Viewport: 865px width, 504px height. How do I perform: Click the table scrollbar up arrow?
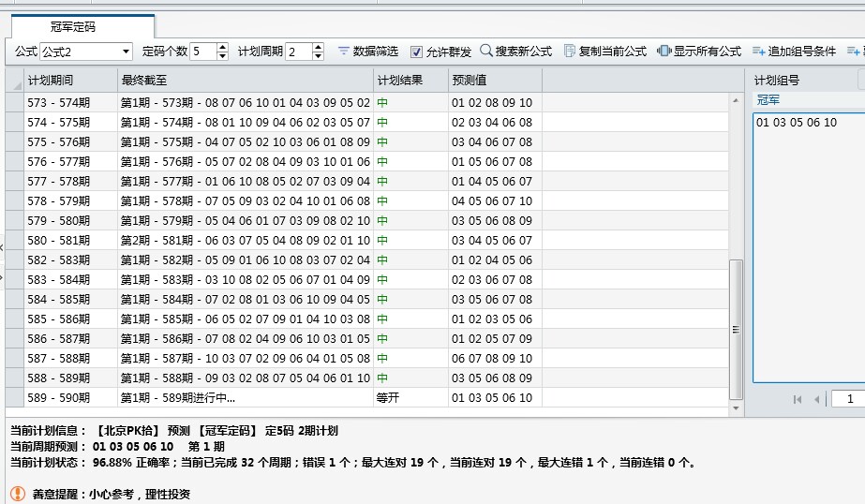736,100
